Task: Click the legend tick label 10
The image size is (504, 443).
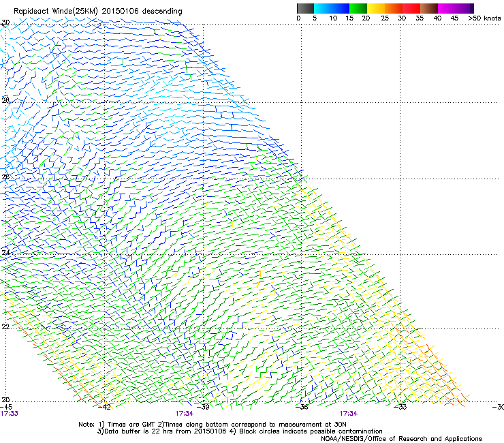Action: [x=333, y=18]
